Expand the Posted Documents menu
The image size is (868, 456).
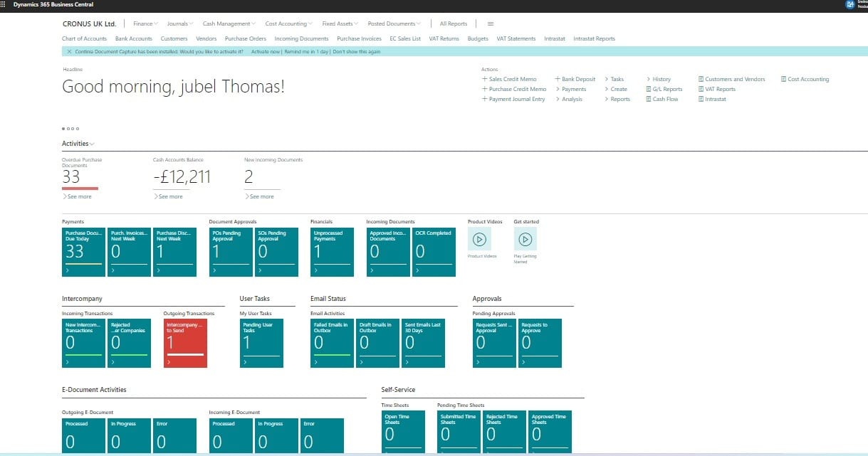pyautogui.click(x=394, y=23)
